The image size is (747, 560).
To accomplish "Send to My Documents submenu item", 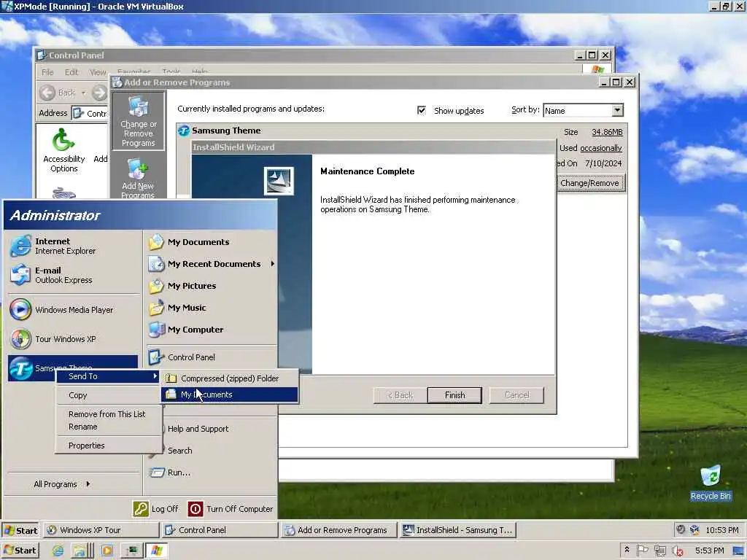I will (x=230, y=394).
